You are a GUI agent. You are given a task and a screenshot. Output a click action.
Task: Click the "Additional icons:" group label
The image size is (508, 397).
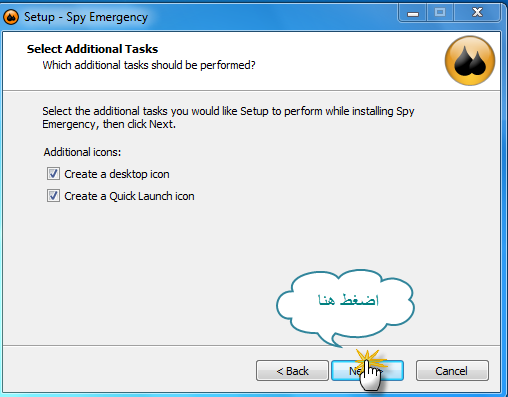pos(82,152)
